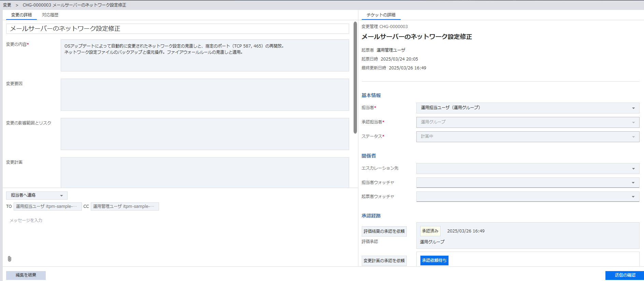
Task: Click the 変更の影響範囲とリスク text area
Action: click(x=205, y=134)
